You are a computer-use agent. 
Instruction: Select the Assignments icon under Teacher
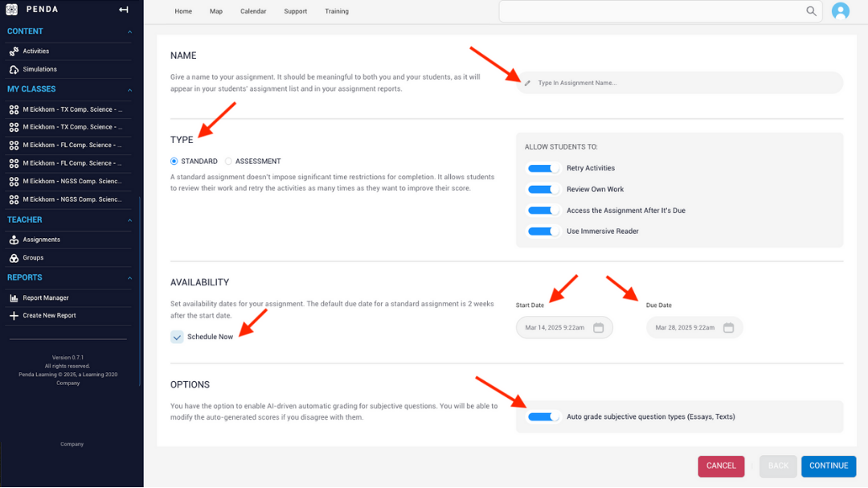coord(13,239)
